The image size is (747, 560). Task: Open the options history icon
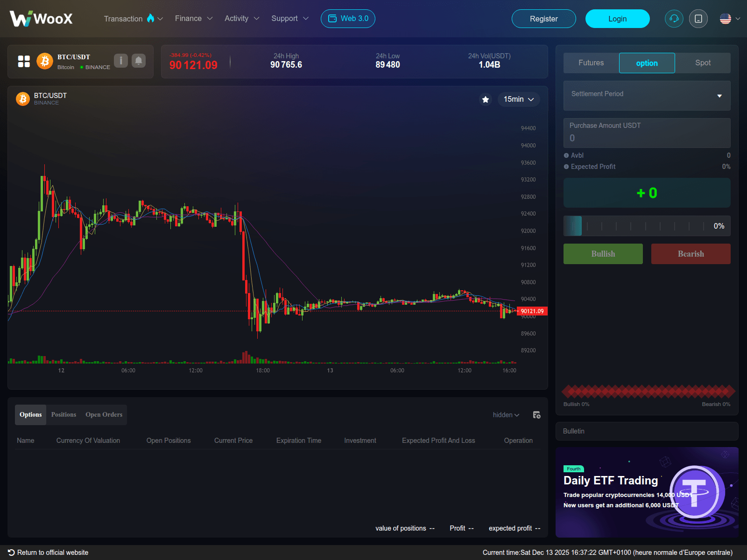point(536,415)
